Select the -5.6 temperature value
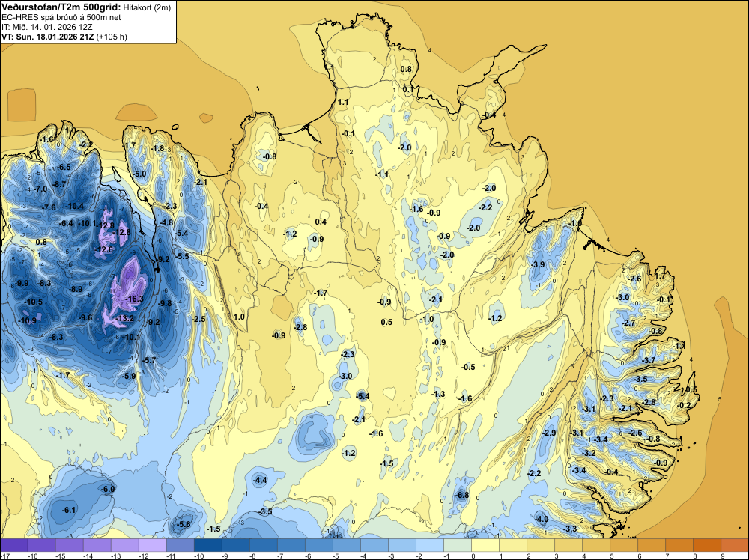 184,524
